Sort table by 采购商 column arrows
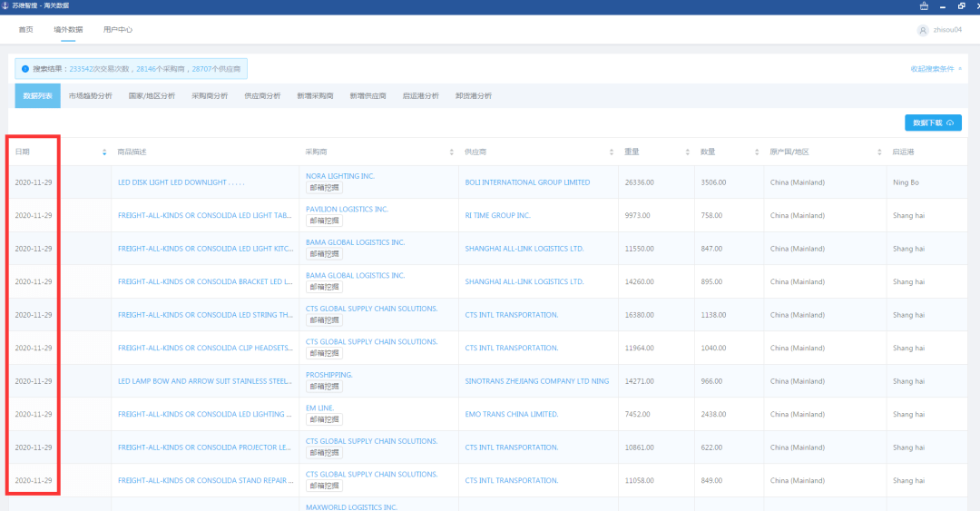This screenshot has height=511, width=980. pyautogui.click(x=451, y=152)
